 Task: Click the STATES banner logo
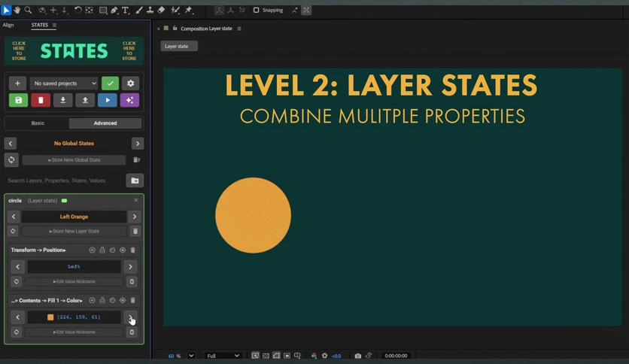click(x=74, y=51)
